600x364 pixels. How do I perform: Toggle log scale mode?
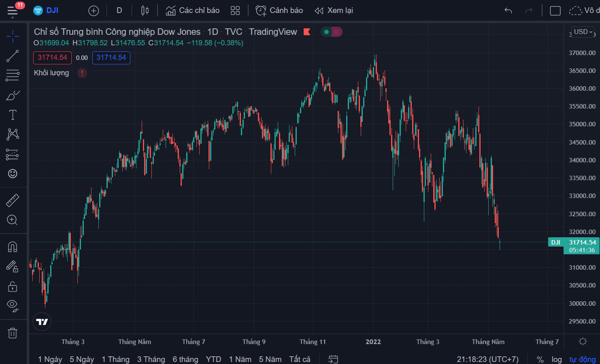tap(557, 359)
